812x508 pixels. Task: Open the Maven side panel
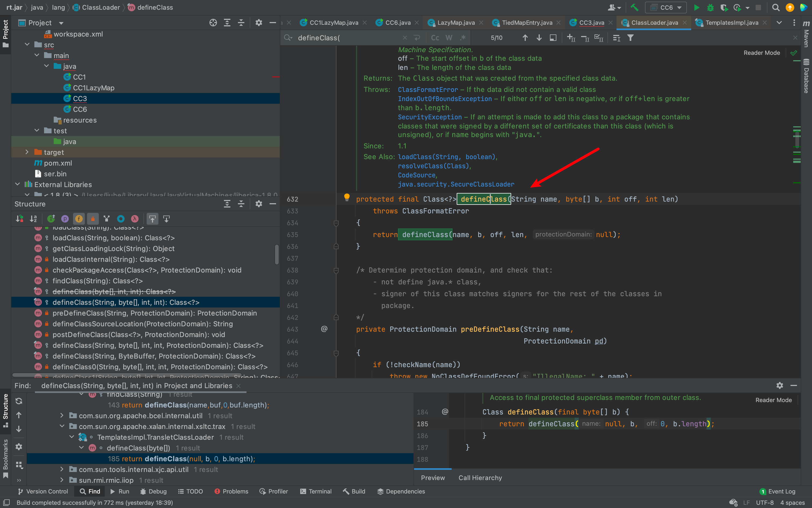click(x=806, y=34)
